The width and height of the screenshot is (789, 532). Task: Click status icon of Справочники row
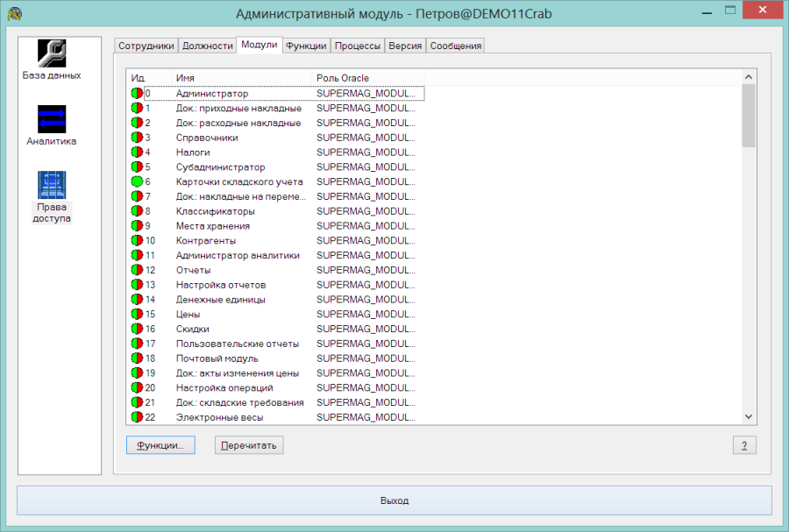[137, 138]
